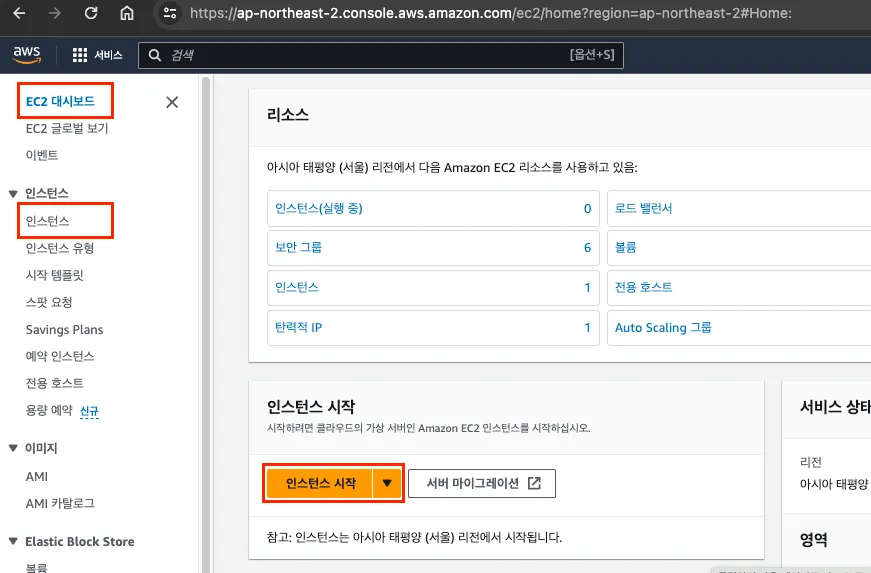This screenshot has height=573, width=871.
Task: Open EC2 글로벌 보기
Action: point(67,128)
